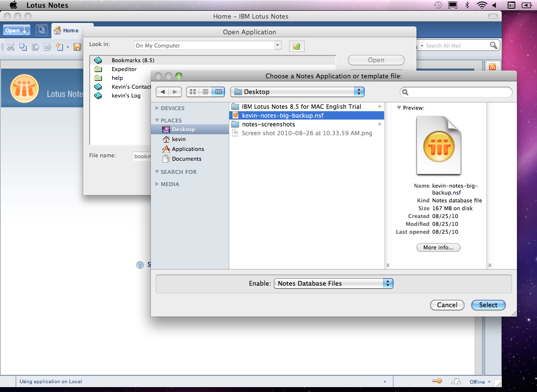
Task: Expand the DEVICES sidebar section
Action: point(157,108)
